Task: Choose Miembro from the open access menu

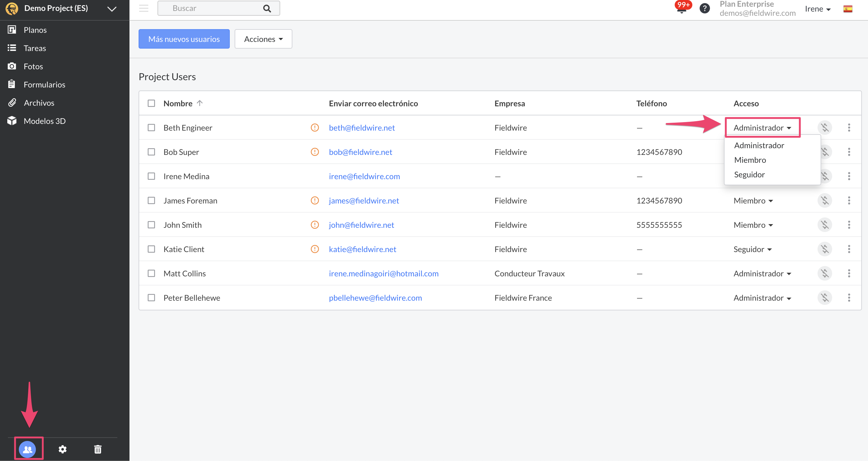Action: (750, 160)
